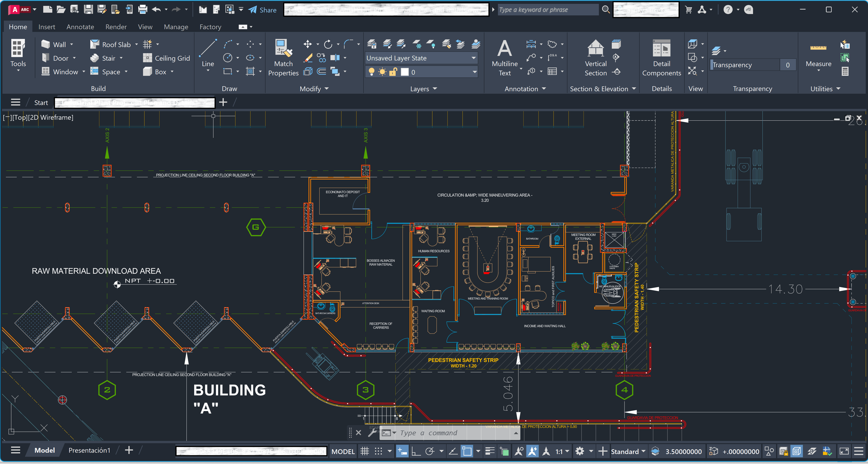Image resolution: width=868 pixels, height=464 pixels.
Task: Open the Presentación1 layout tab
Action: pos(89,450)
